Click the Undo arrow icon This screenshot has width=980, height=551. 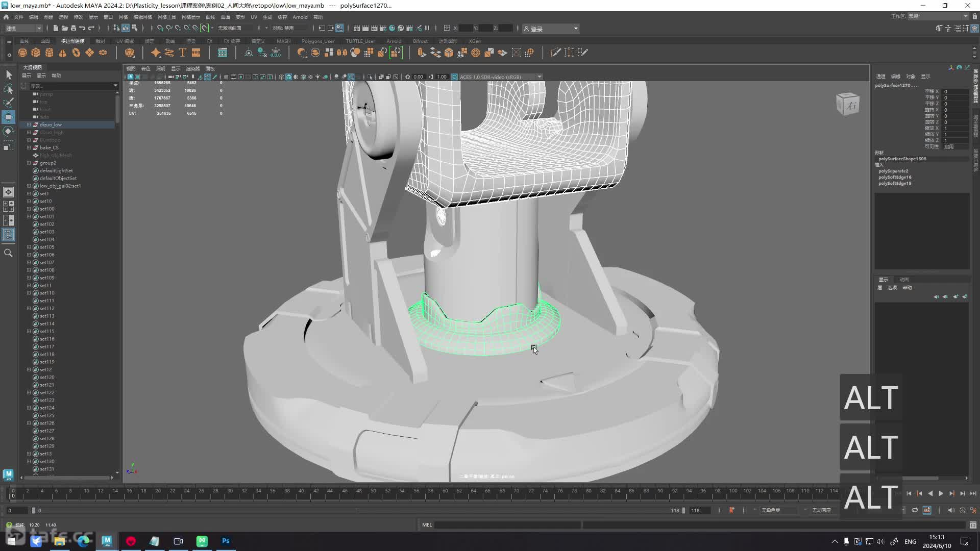[x=82, y=28]
